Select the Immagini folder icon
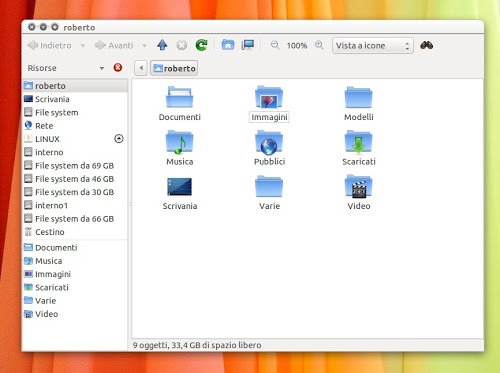This screenshot has width=500, height=373. (269, 97)
